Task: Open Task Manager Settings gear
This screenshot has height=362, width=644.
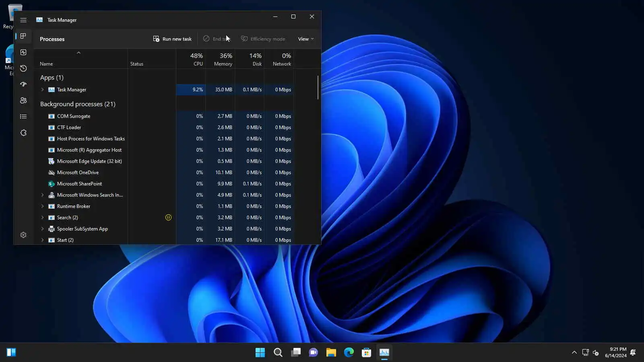Action: (23, 235)
